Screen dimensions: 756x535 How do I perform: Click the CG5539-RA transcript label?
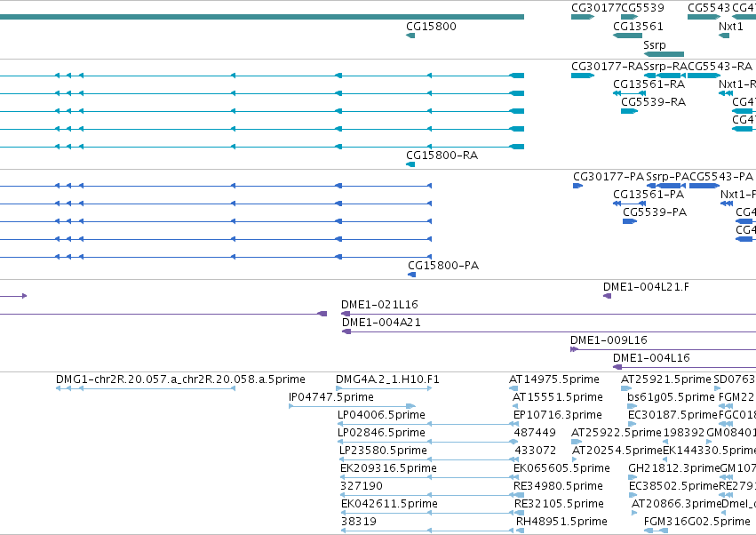coord(653,102)
